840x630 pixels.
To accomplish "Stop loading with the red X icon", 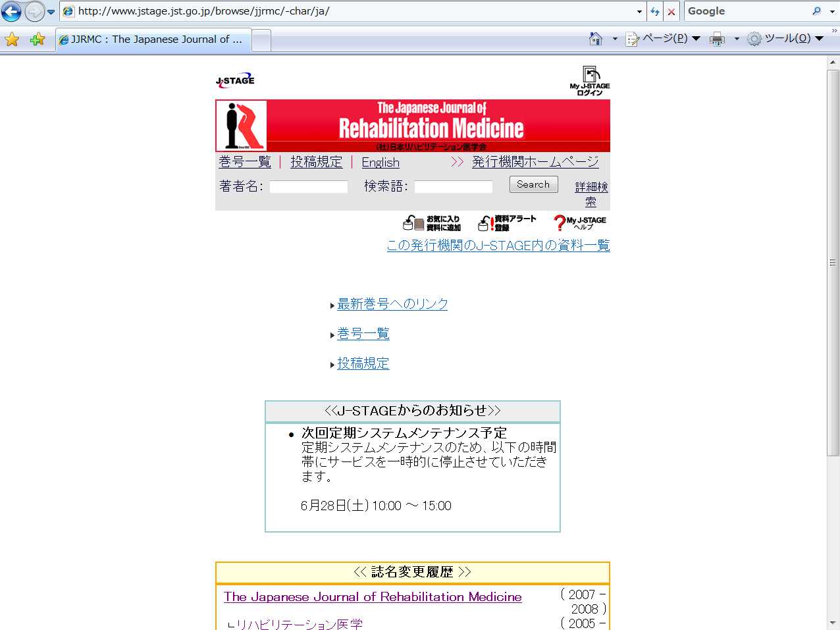I will pyautogui.click(x=671, y=11).
